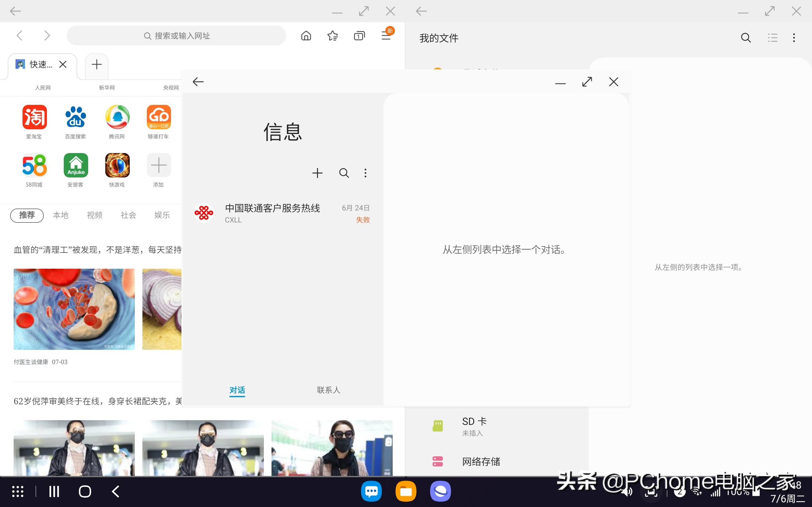This screenshot has height=507, width=812.
Task: Select 网络存储 in Files
Action: [x=481, y=461]
